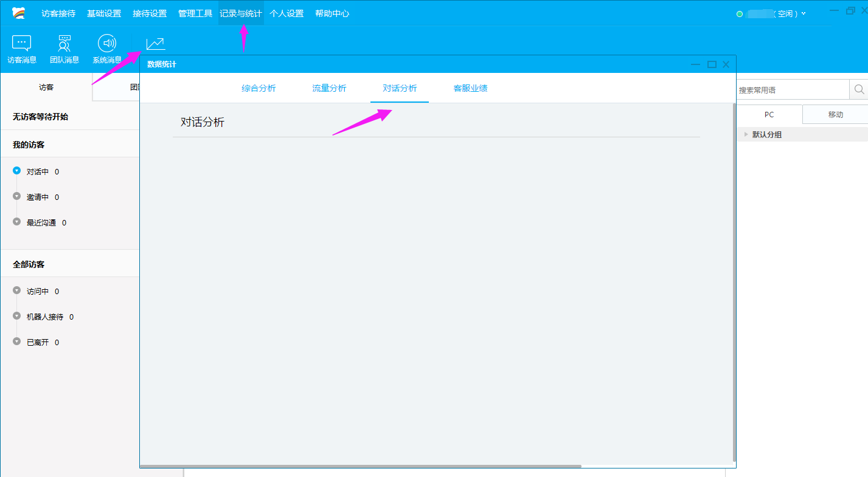
Task: Switch to the 客服业绩 tab
Action: point(470,88)
